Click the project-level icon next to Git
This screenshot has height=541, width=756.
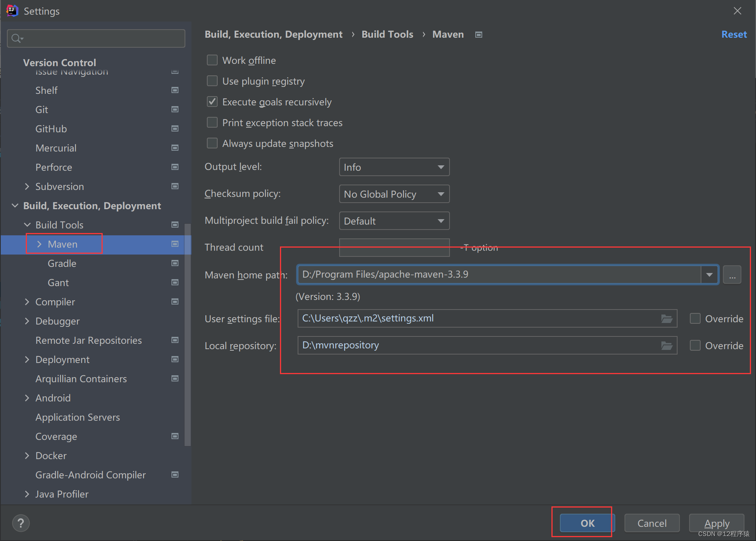coord(175,109)
